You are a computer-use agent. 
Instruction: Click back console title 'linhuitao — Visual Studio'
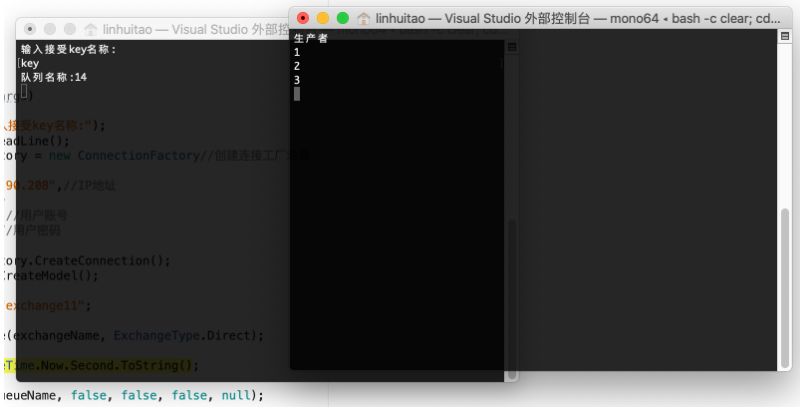click(x=195, y=30)
